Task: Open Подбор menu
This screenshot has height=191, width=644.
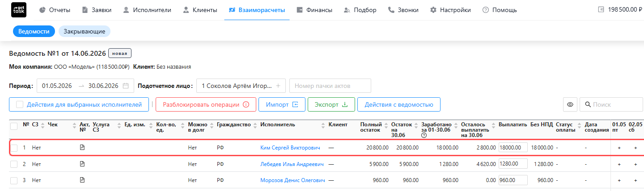Action: coord(360,10)
